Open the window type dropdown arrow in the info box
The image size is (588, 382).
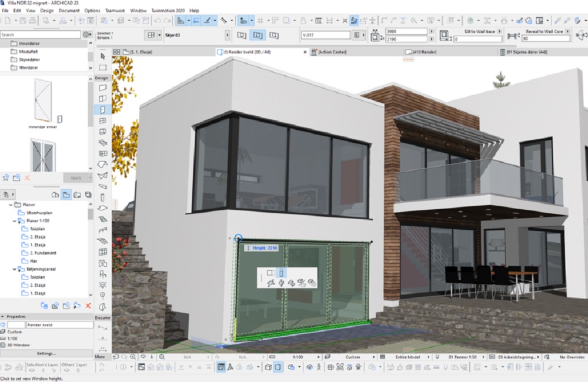[x=159, y=35]
